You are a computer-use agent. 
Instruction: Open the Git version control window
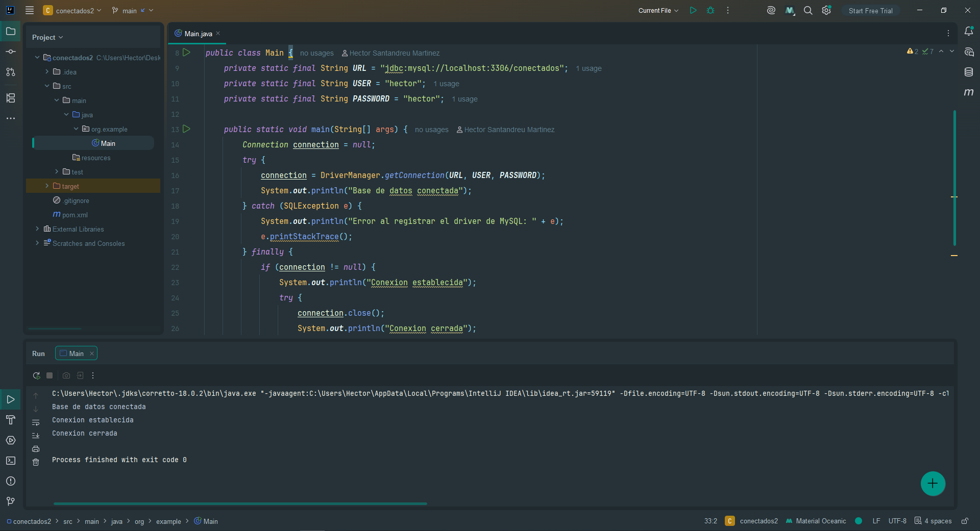tap(11, 501)
